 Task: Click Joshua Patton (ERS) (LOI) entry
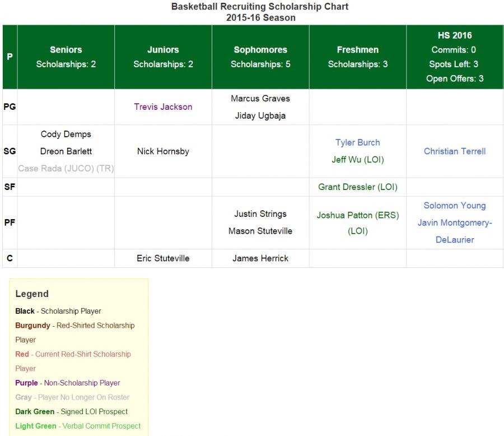[x=357, y=222]
